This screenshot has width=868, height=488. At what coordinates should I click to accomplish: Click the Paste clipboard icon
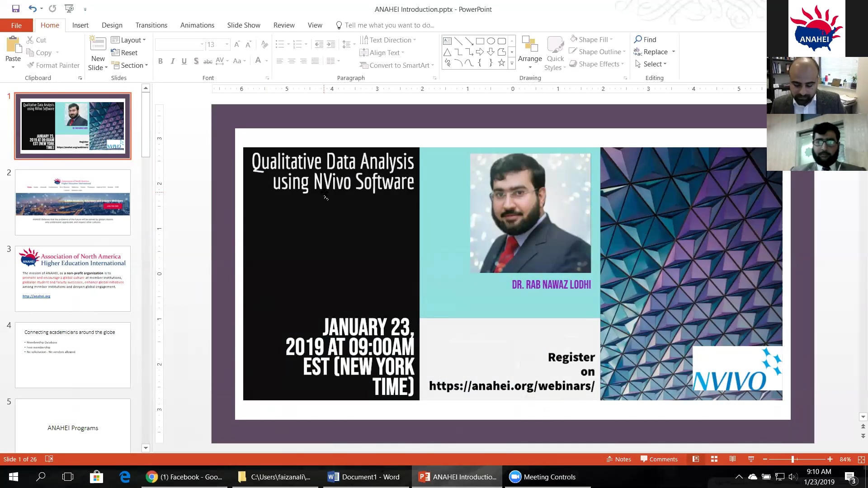[13, 45]
